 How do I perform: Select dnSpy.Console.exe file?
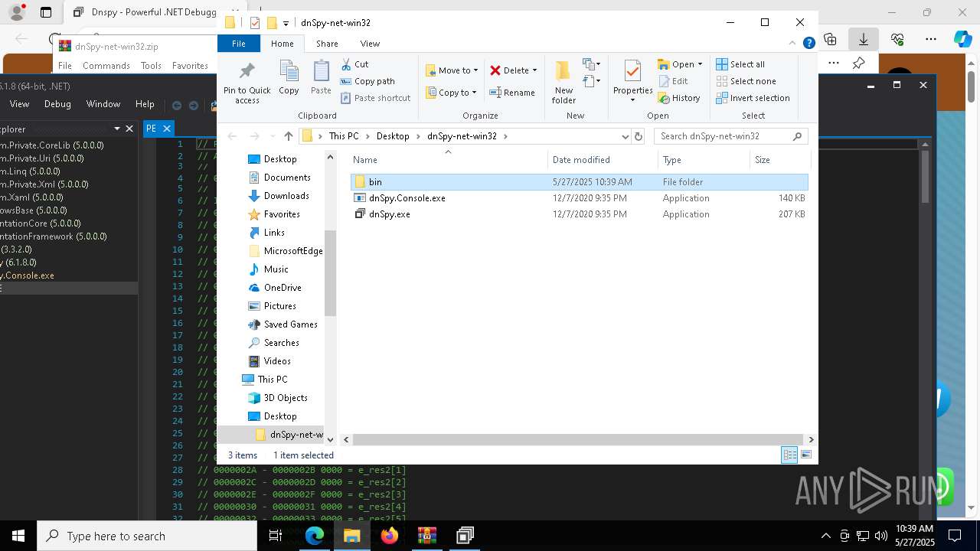579,198
